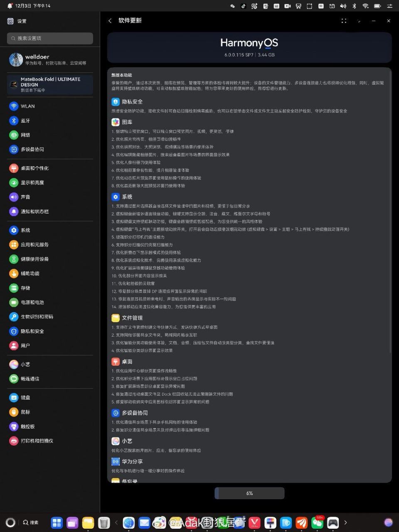Open 显示和亮度 settings

50,182
